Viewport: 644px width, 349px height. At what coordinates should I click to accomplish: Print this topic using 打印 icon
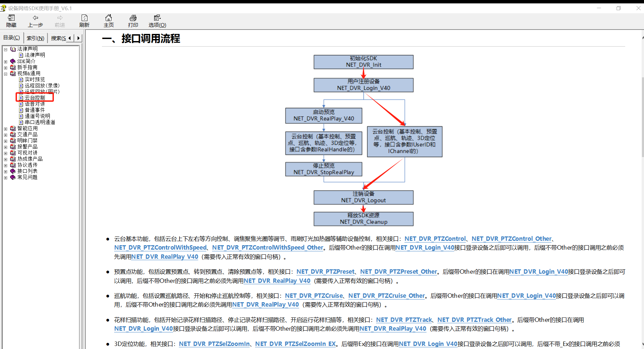pyautogui.click(x=133, y=20)
